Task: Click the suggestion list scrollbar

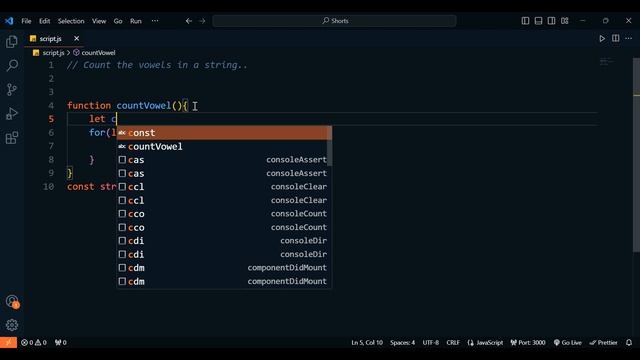Action: pyautogui.click(x=329, y=146)
